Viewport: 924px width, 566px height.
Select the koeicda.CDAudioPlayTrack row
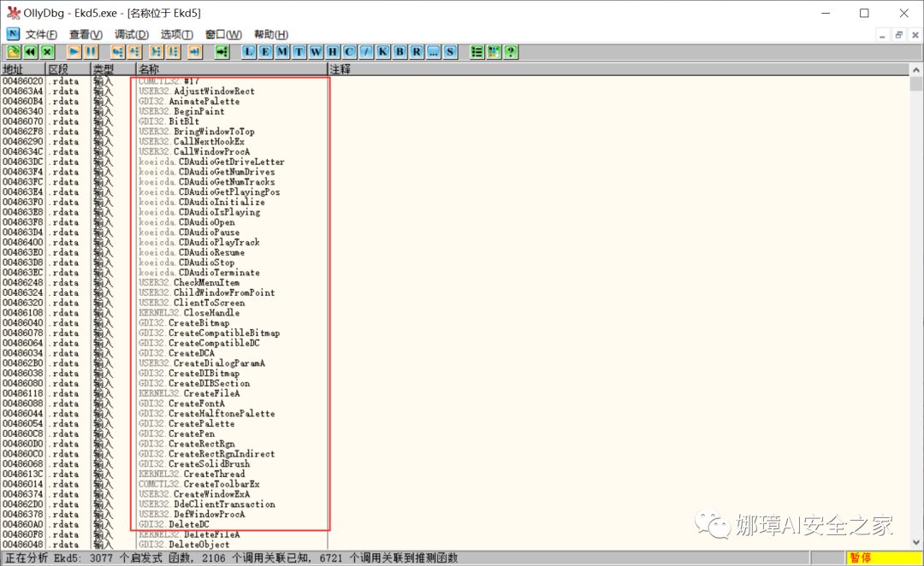[455, 242]
